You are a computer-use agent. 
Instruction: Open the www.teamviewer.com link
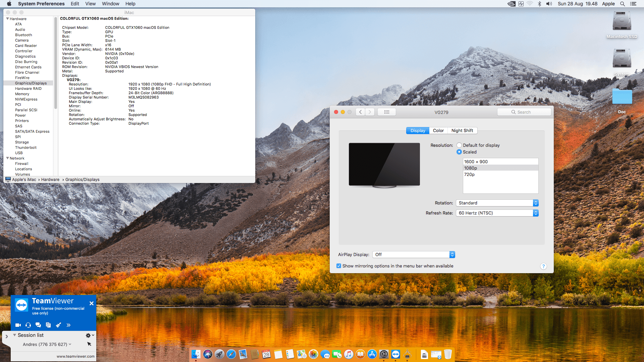click(75, 356)
